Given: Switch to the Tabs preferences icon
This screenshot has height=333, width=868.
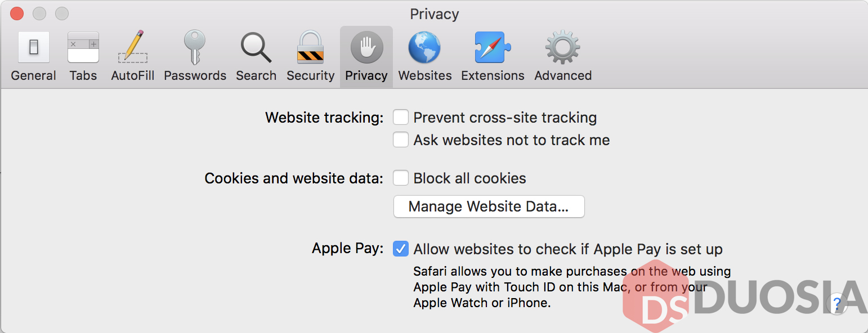Looking at the screenshot, I should [83, 48].
